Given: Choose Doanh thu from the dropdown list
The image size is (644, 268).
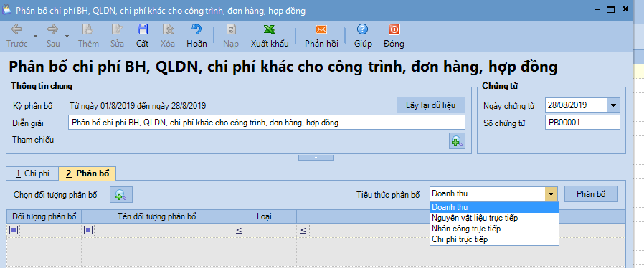Looking at the screenshot, I should coord(495,207).
